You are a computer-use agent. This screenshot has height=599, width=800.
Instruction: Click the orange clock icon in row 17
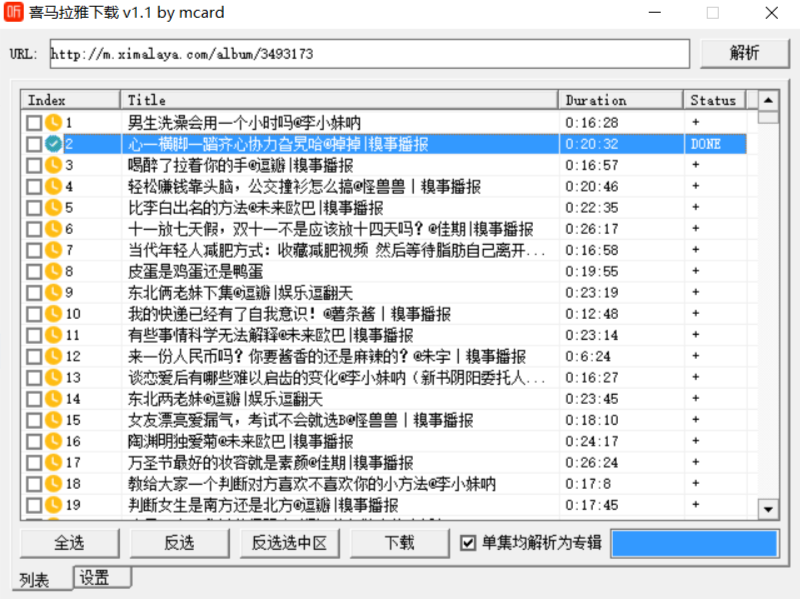(53, 463)
